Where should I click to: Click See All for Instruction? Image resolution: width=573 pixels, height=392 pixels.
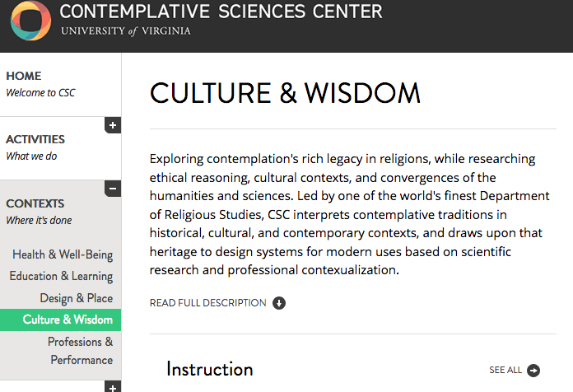coord(505,370)
